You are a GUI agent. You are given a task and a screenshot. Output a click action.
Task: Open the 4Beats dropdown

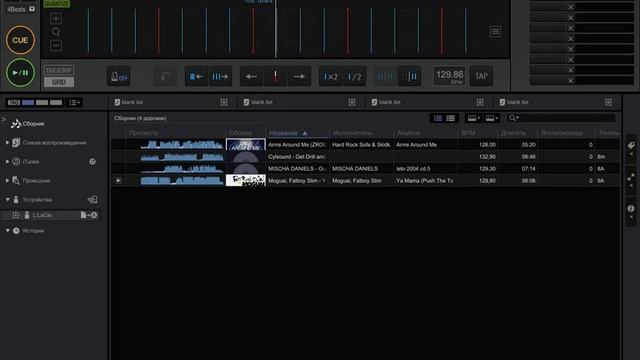[32, 9]
